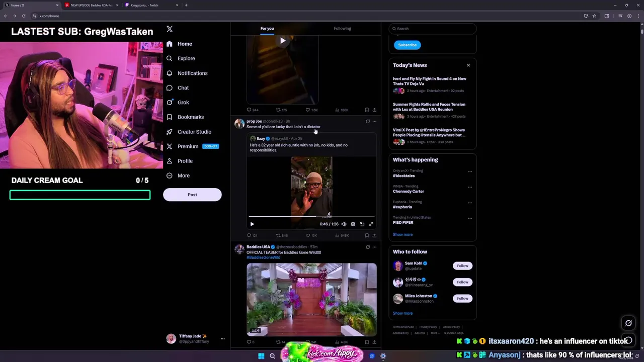Switch to NEW EPISODE Baddies USA tab

(91, 5)
